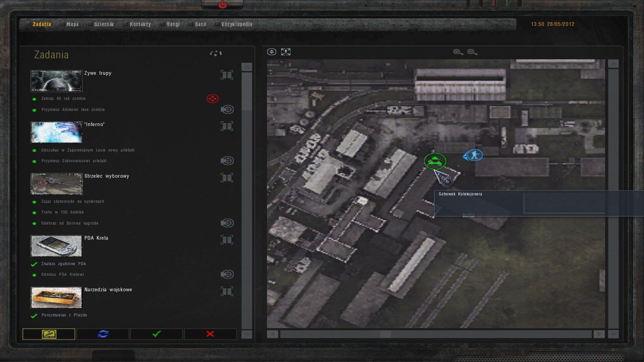Switch to the Mapa tab
Image resolution: width=644 pixels, height=362 pixels.
click(72, 24)
